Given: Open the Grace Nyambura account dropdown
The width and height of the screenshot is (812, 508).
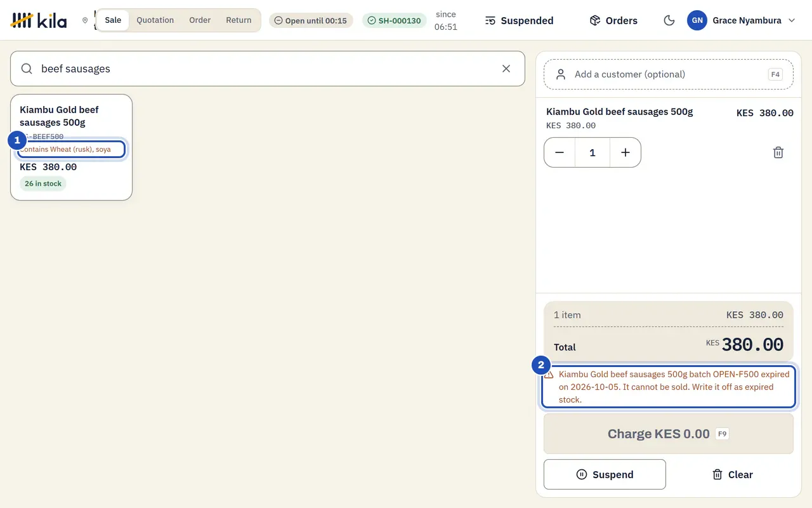Looking at the screenshot, I should click(741, 20).
